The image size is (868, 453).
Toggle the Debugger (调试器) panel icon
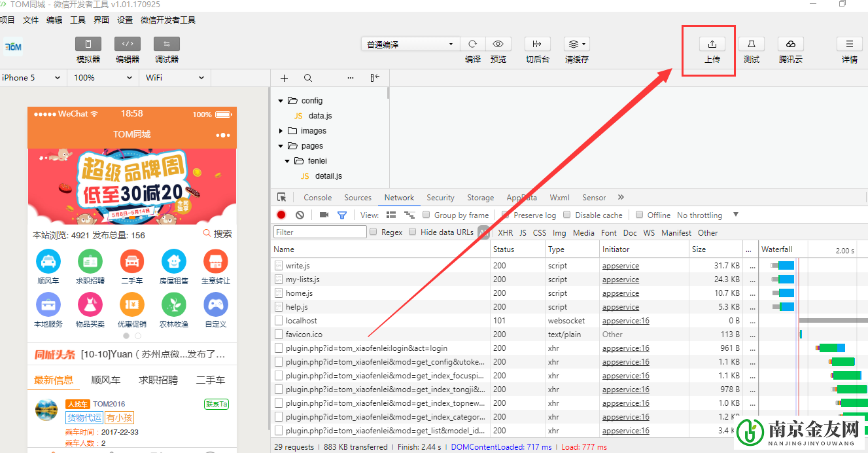tap(167, 45)
